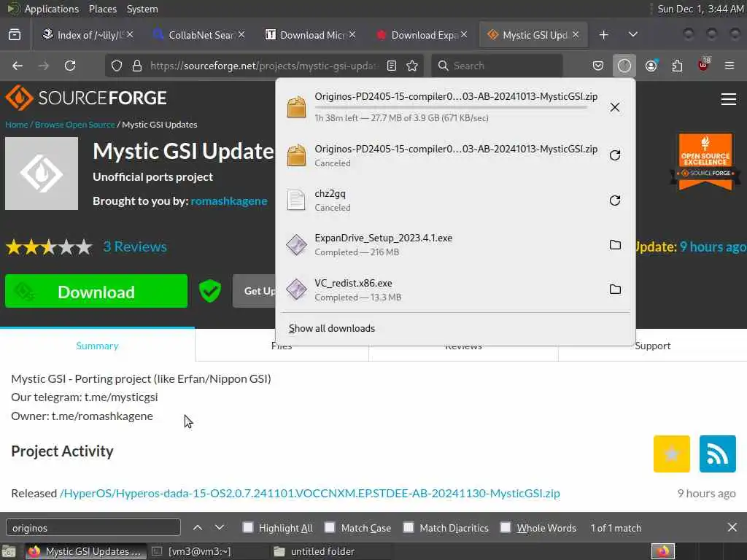Click Show all downloads
The image size is (747, 560).
332,328
